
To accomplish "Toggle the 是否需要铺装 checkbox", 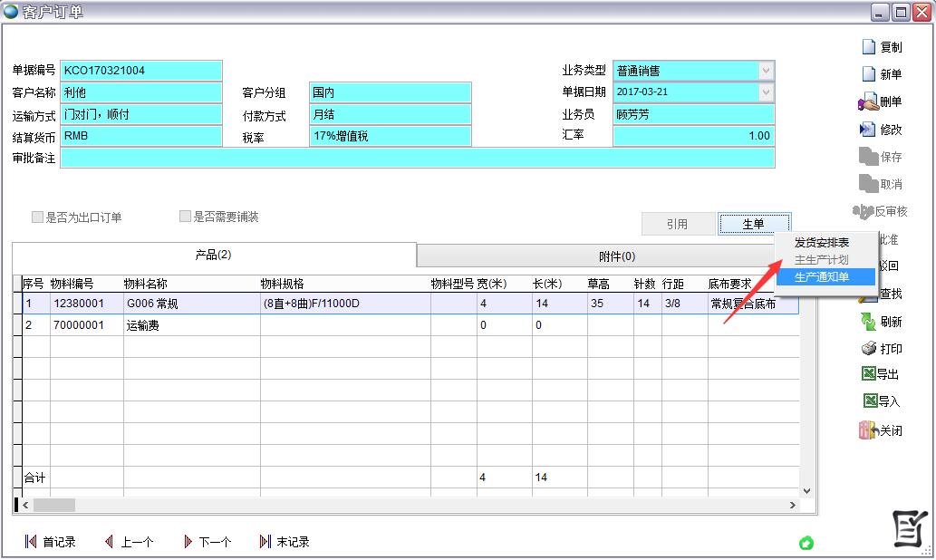I will [186, 217].
